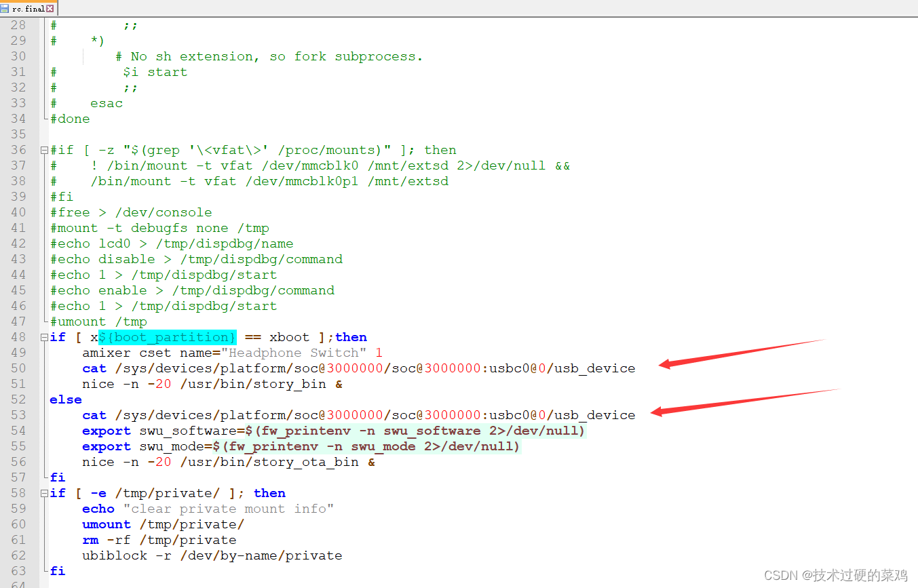Collapse the fold block at line 36
918x588 pixels.
(x=44, y=150)
